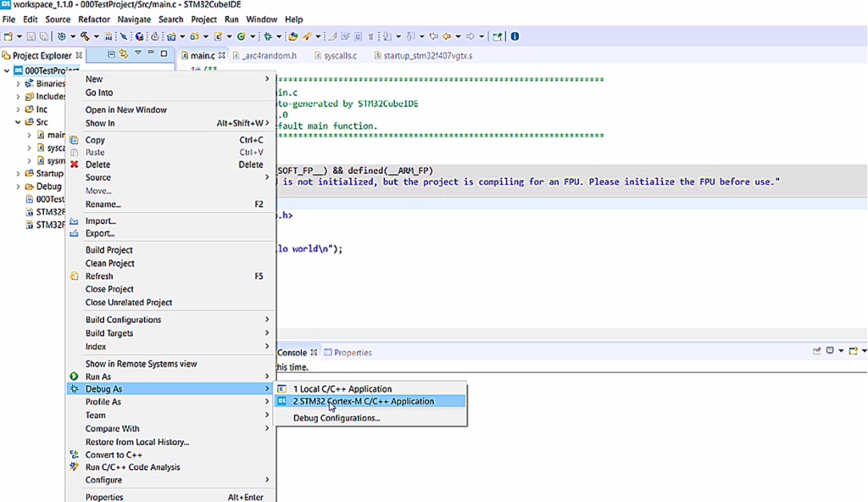This screenshot has width=868, height=502.
Task: Open the Window menu
Action: tap(261, 20)
